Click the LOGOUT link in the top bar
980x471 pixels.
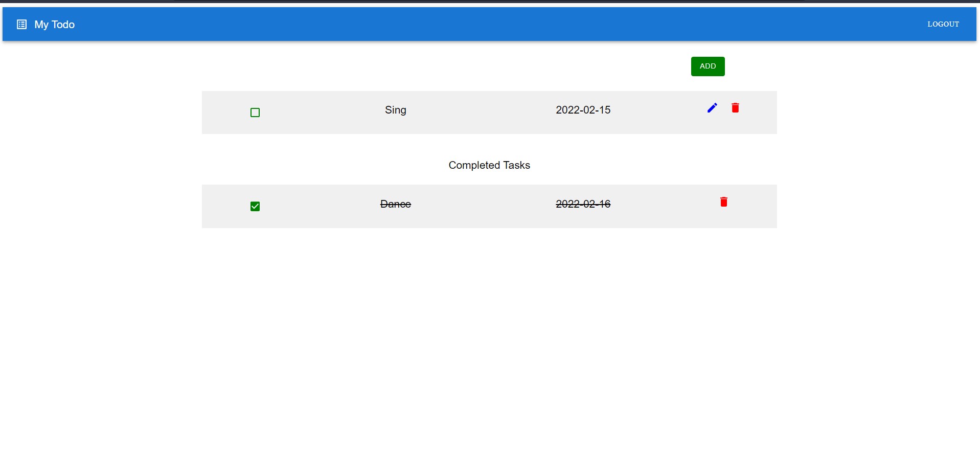(x=942, y=24)
